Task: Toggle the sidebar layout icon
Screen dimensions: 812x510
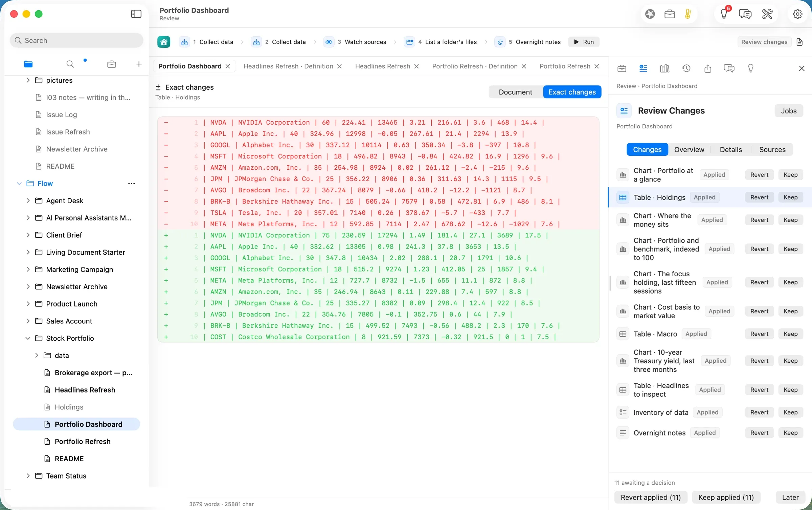Action: tap(136, 14)
